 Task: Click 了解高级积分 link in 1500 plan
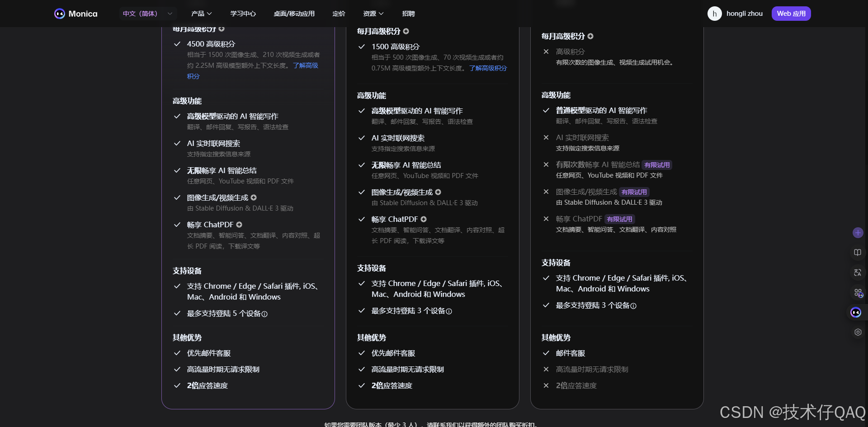pos(488,68)
